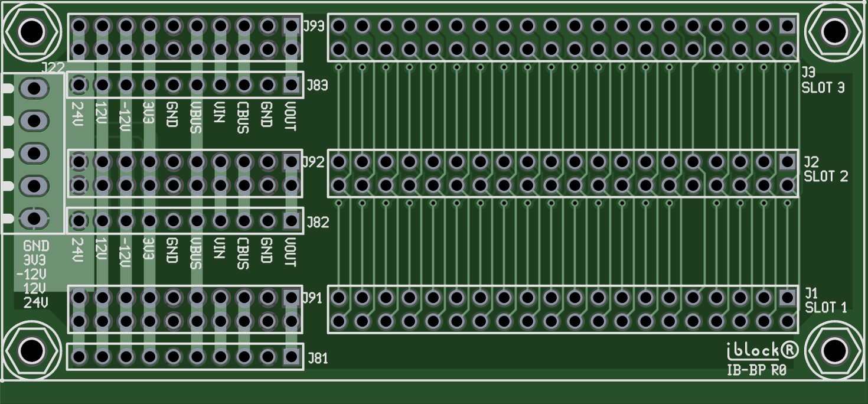Pick the J92 connector label
Screen dimensions: 868x404
point(314,162)
